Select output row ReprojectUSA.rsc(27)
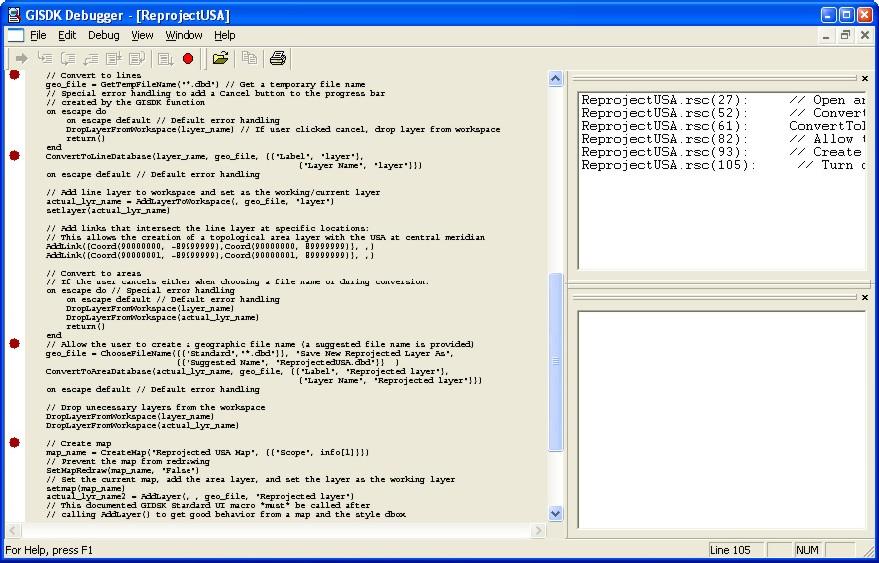 [723, 100]
